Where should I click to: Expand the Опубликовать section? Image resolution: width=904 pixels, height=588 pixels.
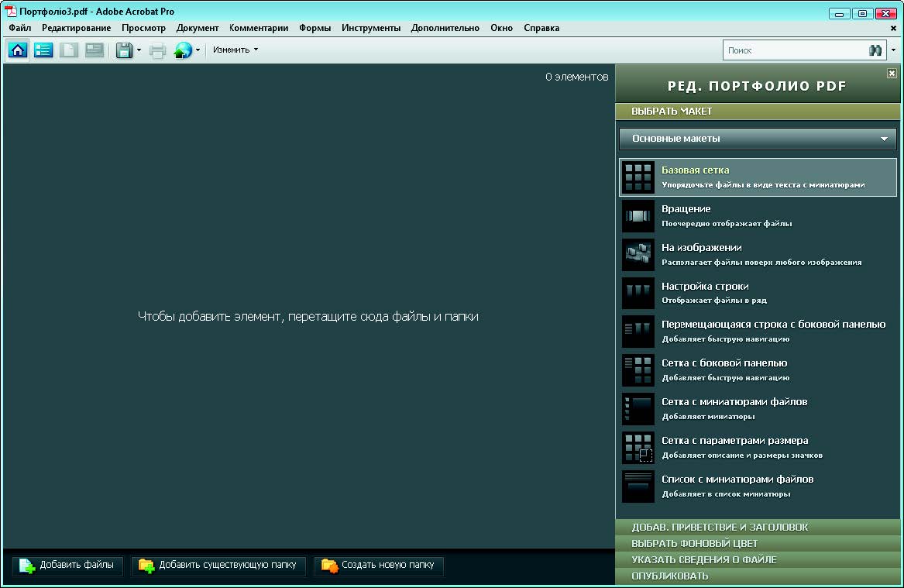[x=758, y=576]
